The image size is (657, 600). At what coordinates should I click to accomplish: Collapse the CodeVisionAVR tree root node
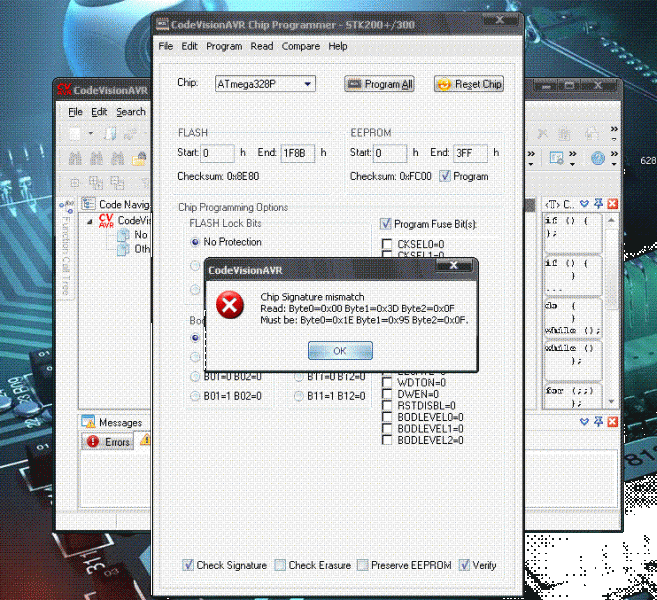(89, 221)
